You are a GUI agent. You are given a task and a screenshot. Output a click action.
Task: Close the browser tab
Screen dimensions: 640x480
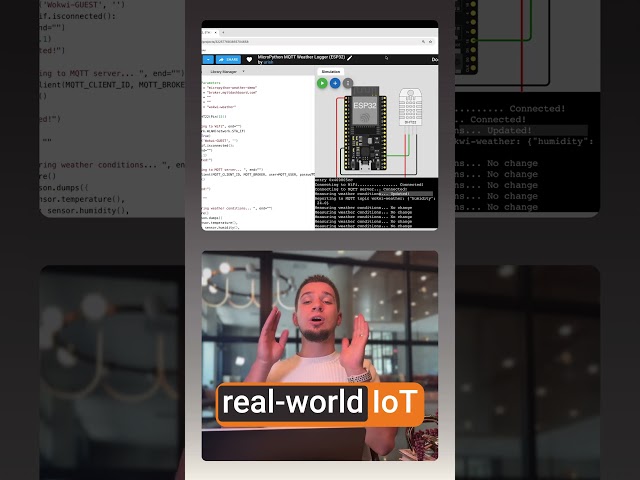pyautogui.click(x=216, y=32)
